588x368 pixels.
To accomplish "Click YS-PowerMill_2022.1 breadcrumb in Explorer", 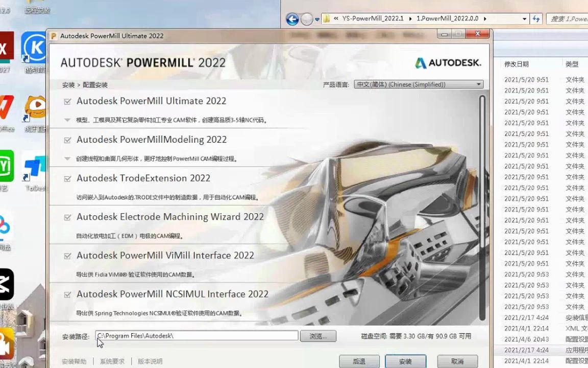I will (x=373, y=18).
